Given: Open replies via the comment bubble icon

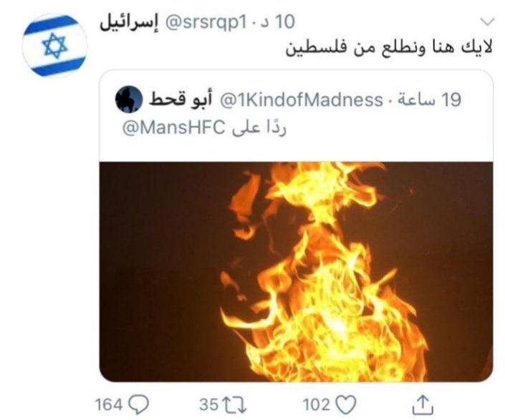Looking at the screenshot, I should pyautogui.click(x=139, y=404).
